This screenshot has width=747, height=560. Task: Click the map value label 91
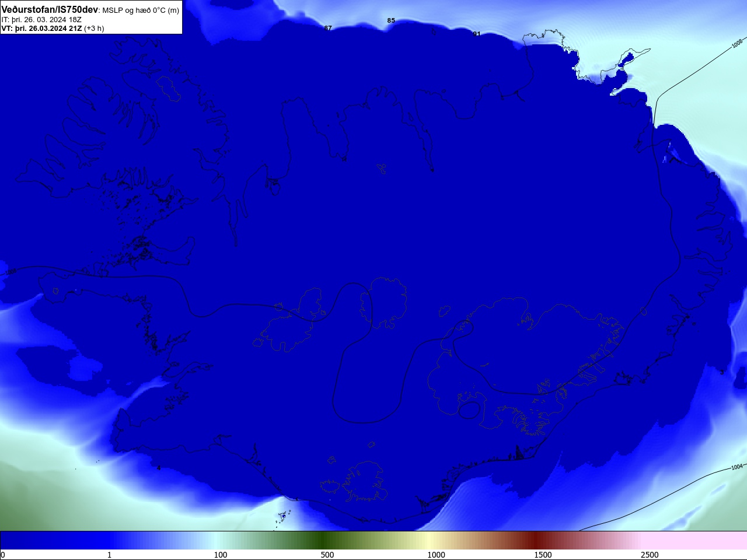tap(477, 34)
